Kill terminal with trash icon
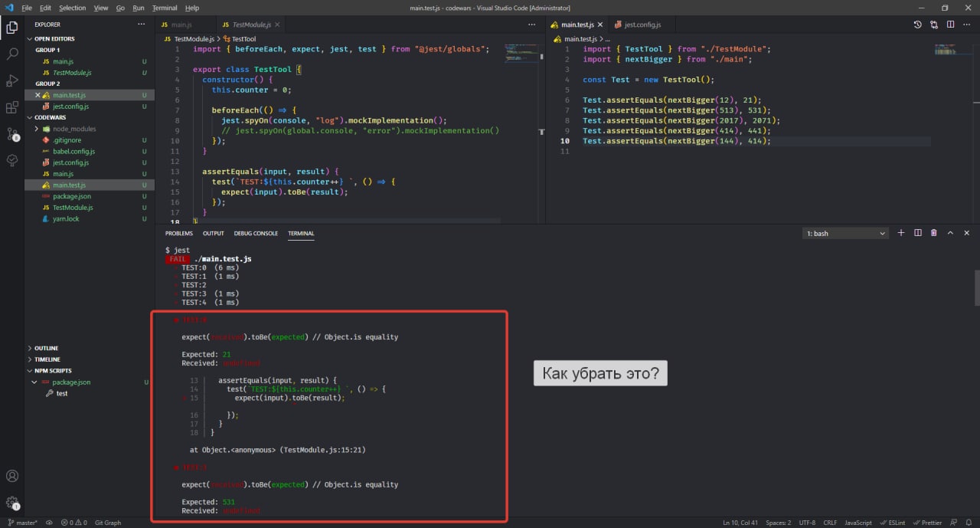The width and height of the screenshot is (980, 528). point(933,233)
